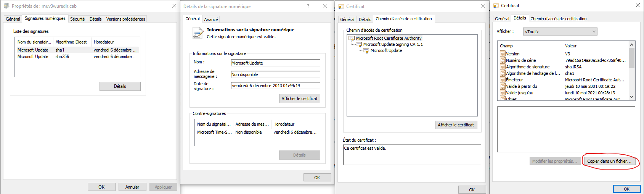644x194 pixels.
Task: Click OK in signature details window
Action: [x=317, y=178]
